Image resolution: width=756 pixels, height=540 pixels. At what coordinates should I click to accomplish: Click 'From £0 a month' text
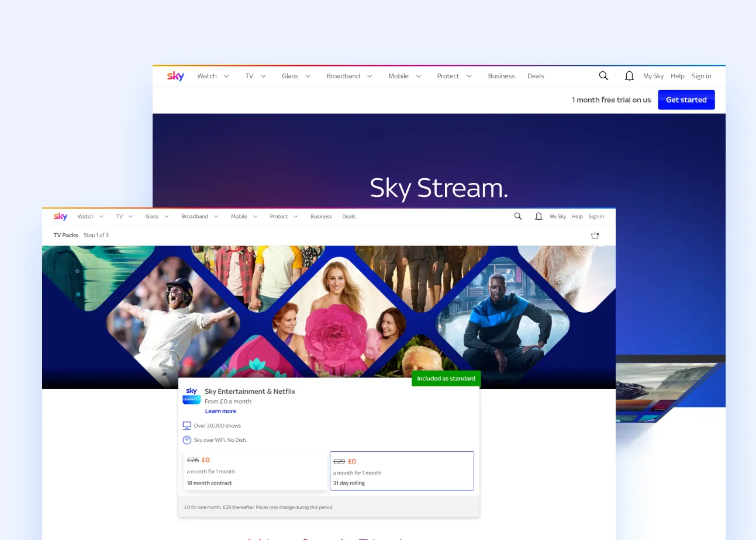tap(228, 401)
